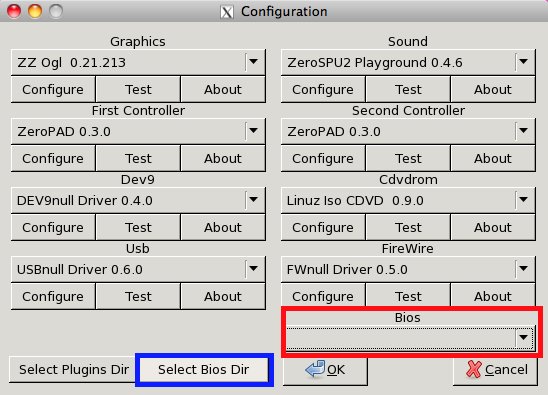Show About for Second Controller plugin
Viewport: 548px width, 395px height.
point(493,158)
